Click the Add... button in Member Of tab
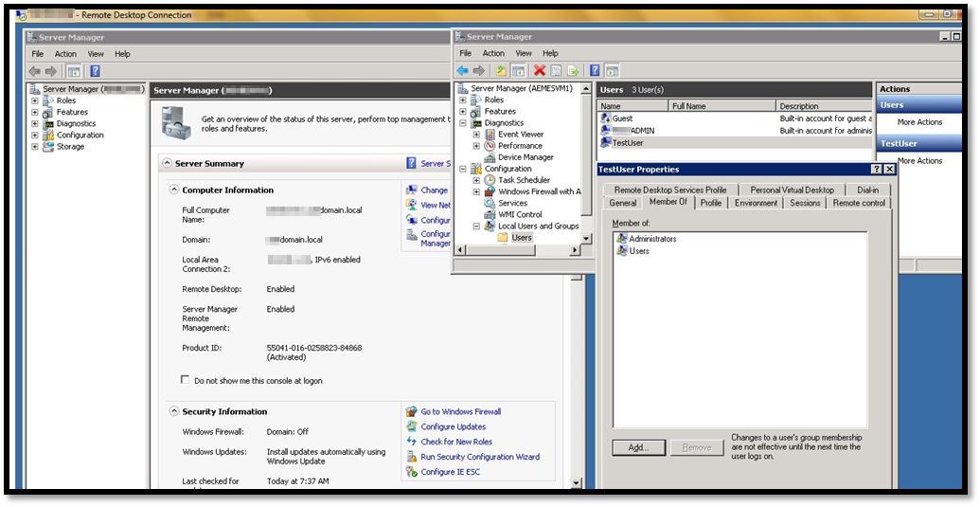The image size is (980, 507). coord(639,447)
